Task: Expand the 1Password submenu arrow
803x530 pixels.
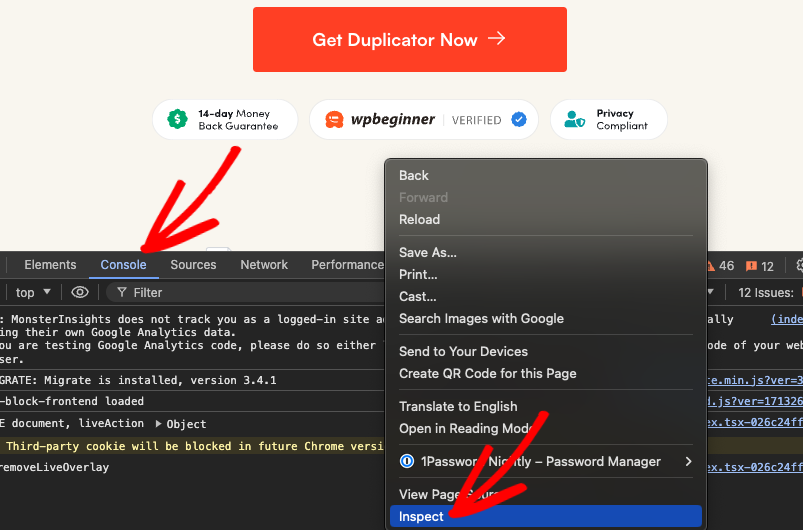Action: pyautogui.click(x=688, y=461)
